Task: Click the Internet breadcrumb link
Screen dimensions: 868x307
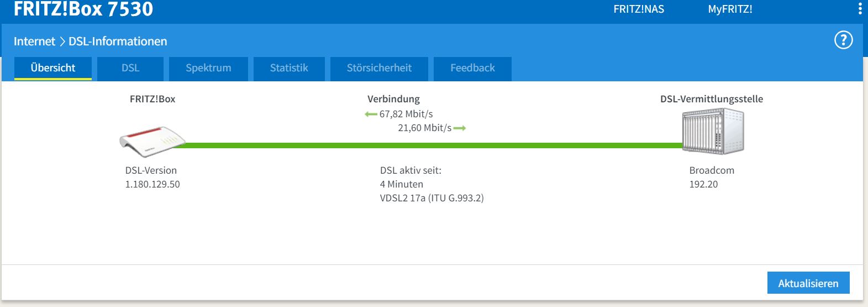Action: [34, 41]
